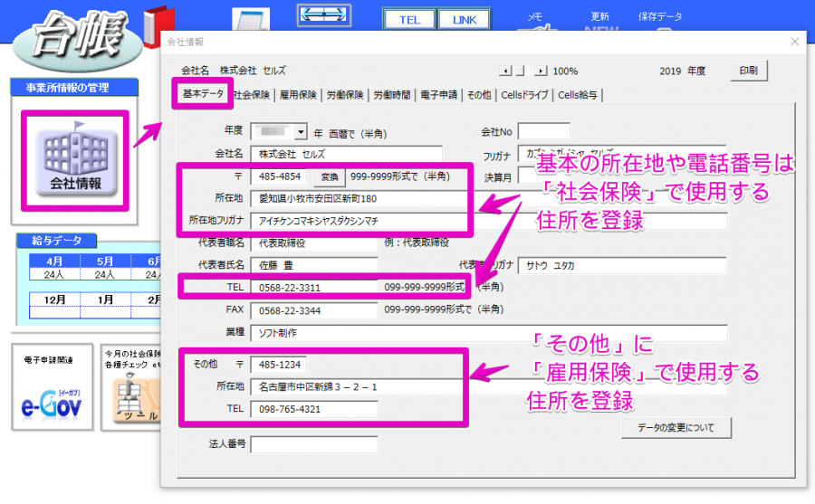Click その他 TEL field 098-765-4321
The image size is (815, 504).
coord(314,409)
